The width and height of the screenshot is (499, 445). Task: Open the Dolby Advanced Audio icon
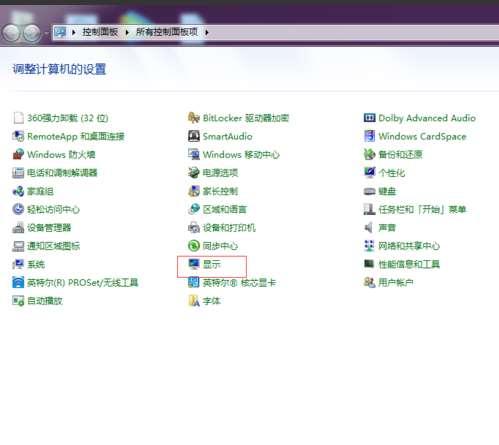(369, 118)
